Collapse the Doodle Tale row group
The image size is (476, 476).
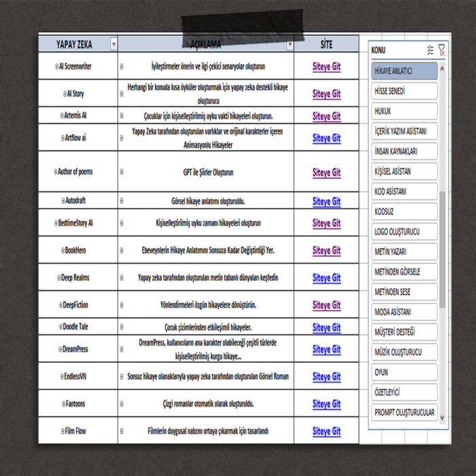point(61,326)
